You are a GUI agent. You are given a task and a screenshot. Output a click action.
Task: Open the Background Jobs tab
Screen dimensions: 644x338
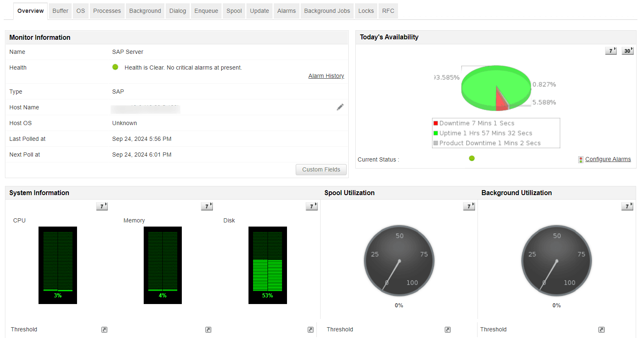(327, 11)
